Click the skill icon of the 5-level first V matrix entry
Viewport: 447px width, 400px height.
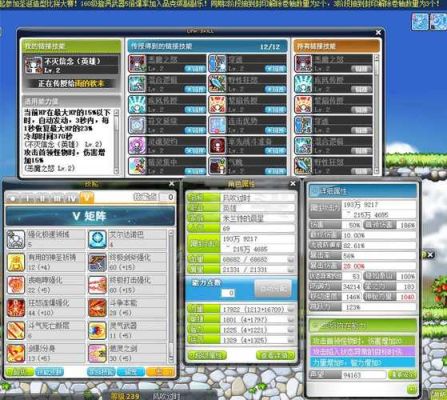coord(16,239)
